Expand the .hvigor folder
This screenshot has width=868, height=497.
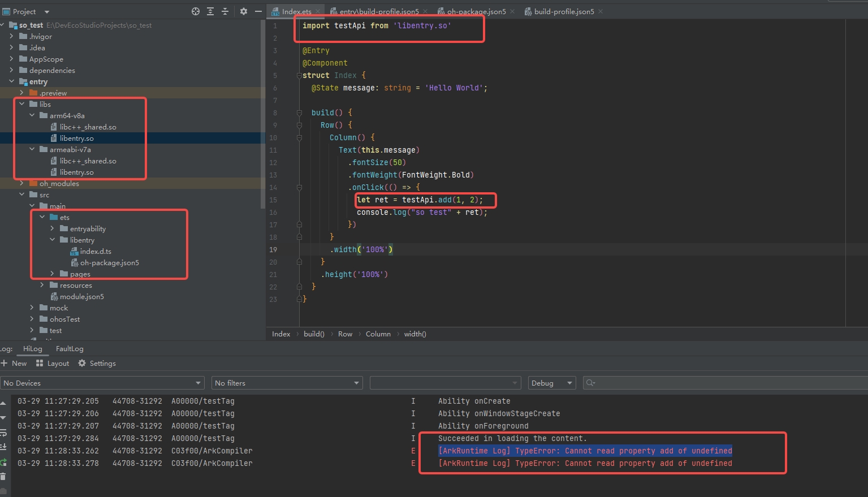coord(12,36)
